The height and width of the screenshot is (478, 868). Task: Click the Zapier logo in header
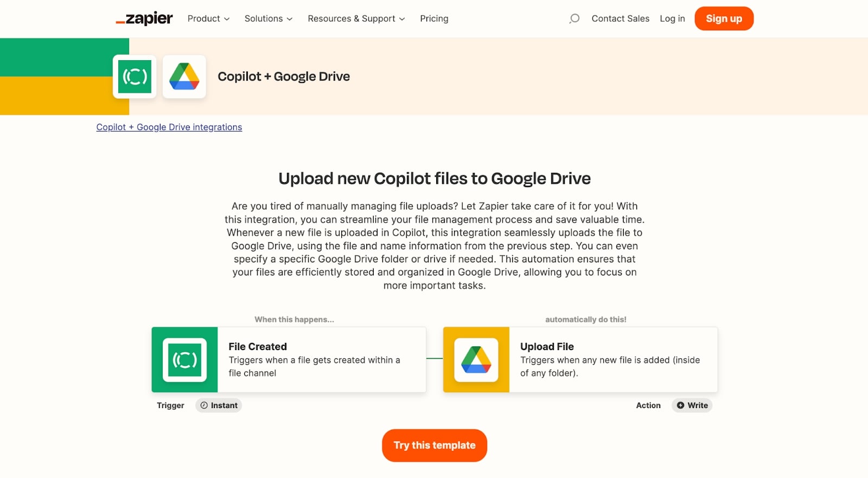(x=144, y=18)
